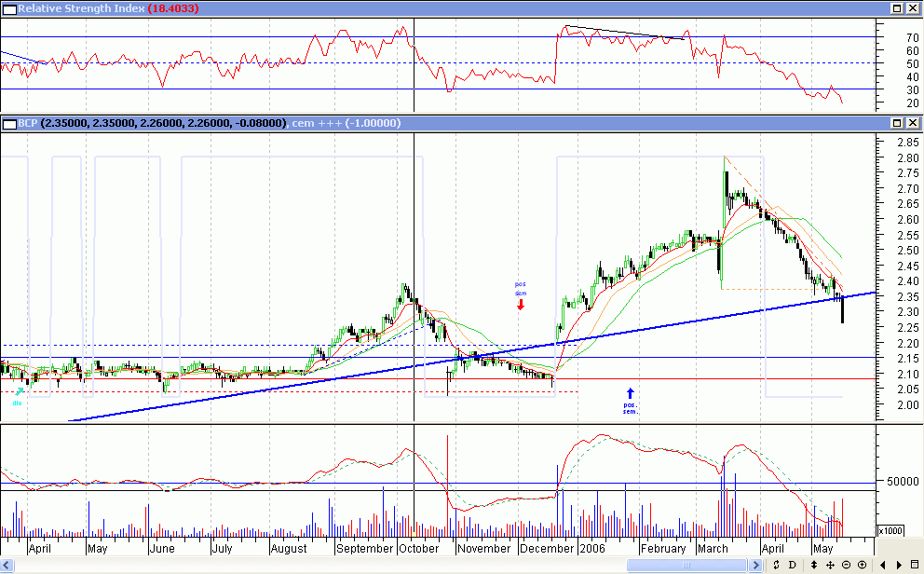
Task: Click the 'December' date axis label
Action: 547,549
